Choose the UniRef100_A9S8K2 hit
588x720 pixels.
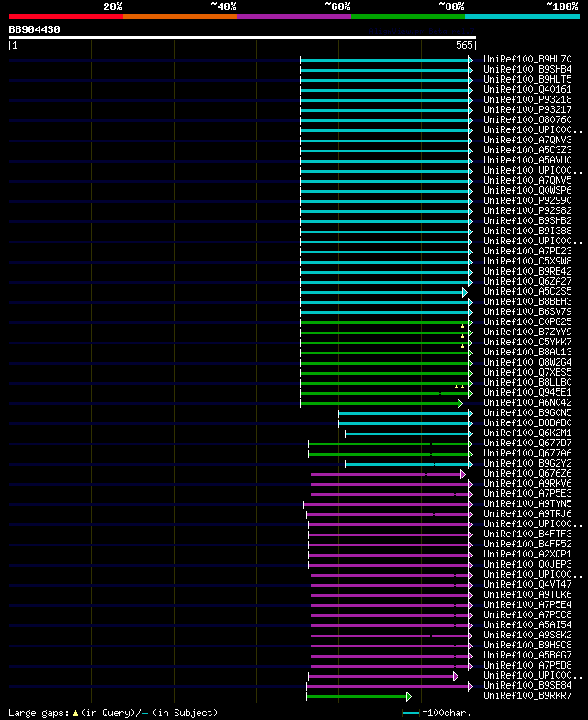[x=527, y=636]
